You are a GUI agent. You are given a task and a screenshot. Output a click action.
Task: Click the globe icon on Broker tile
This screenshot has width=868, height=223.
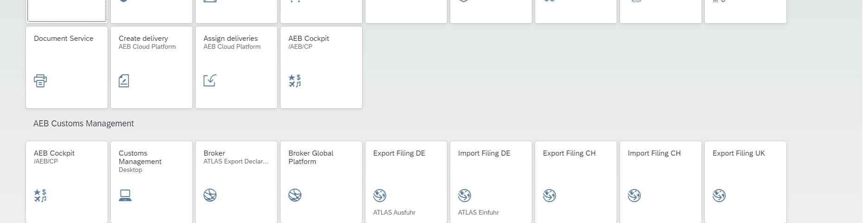210,195
